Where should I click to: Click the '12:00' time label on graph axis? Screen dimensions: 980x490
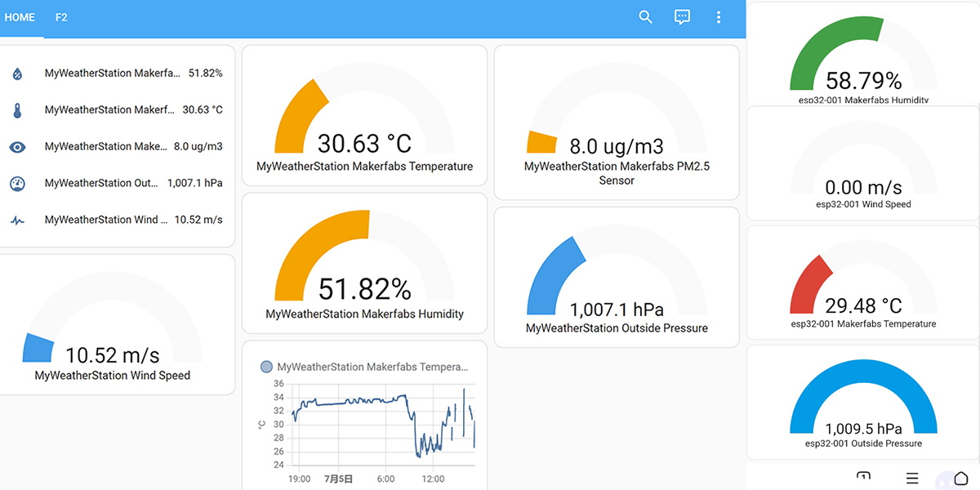(433, 479)
